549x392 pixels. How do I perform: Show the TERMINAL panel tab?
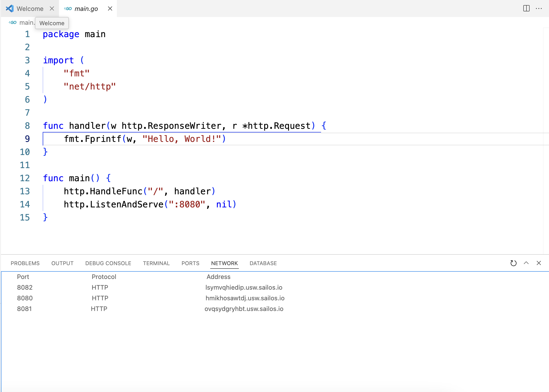[156, 263]
